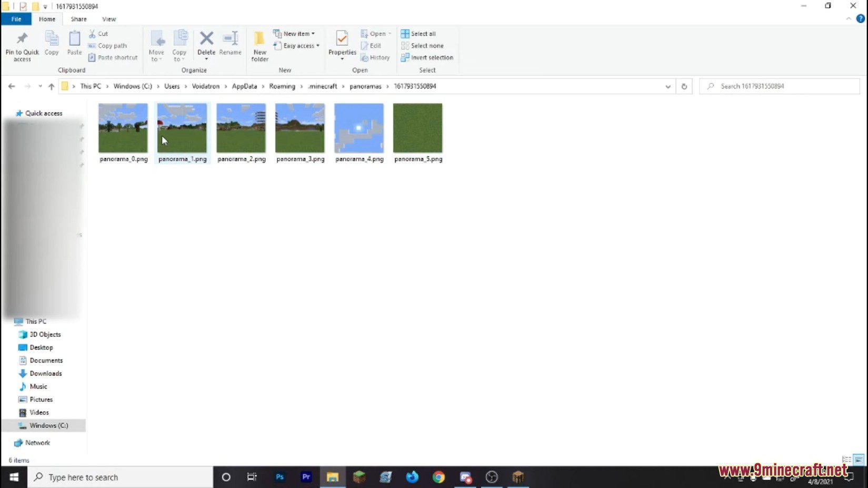Go back with the Back arrow
Image resolution: width=868 pixels, height=488 pixels.
(12, 86)
